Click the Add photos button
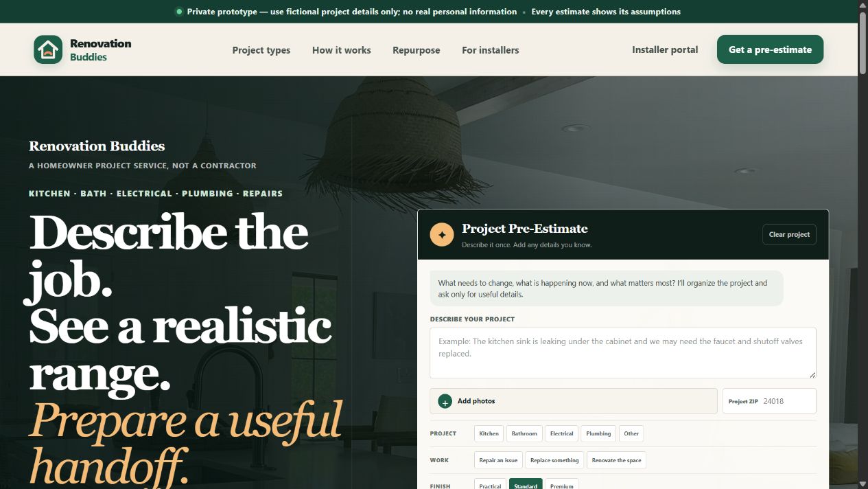The height and width of the screenshot is (489, 868). pyautogui.click(x=574, y=401)
